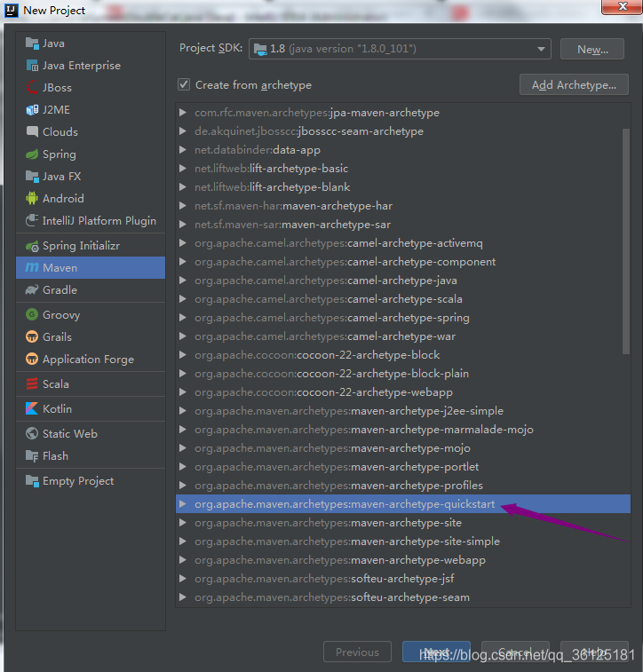Select camel-archetype-scala row
The height and width of the screenshot is (672, 643).
pos(403,299)
